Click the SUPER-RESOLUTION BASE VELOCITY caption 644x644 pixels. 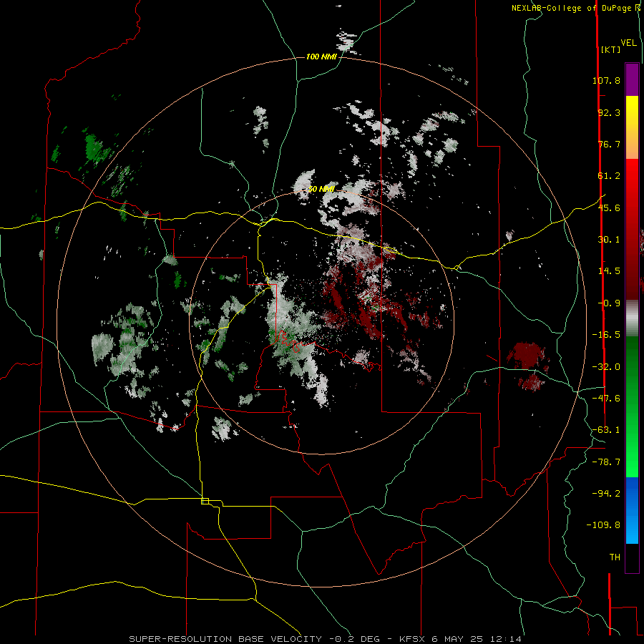225,639
